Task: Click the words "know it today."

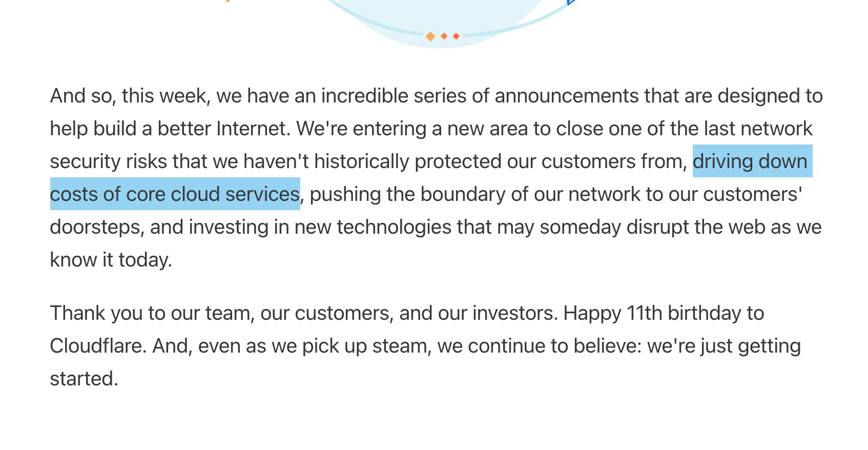Action: (x=111, y=260)
